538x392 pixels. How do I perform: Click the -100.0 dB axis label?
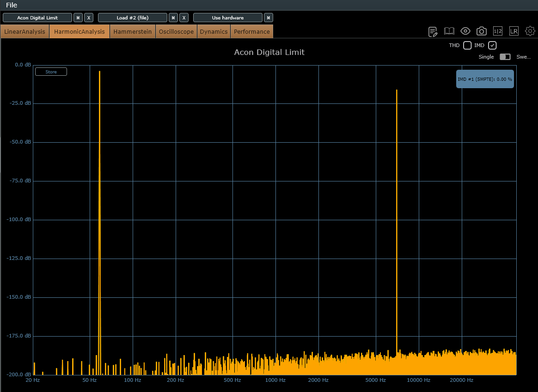pyautogui.click(x=19, y=219)
